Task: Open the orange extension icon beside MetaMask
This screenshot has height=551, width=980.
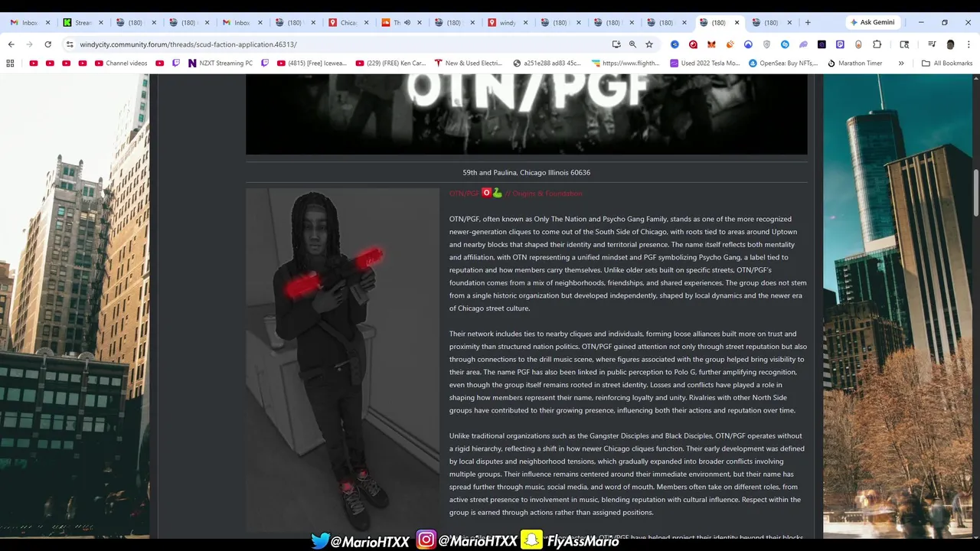Action: 730,44
